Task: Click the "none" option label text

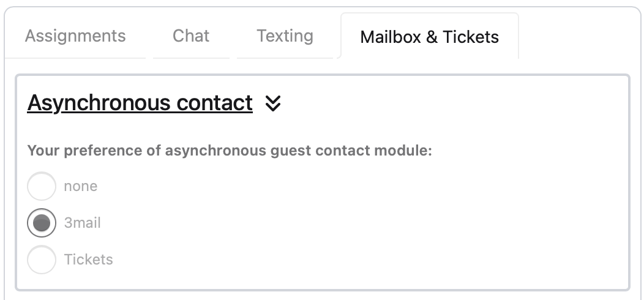Action: click(x=80, y=186)
